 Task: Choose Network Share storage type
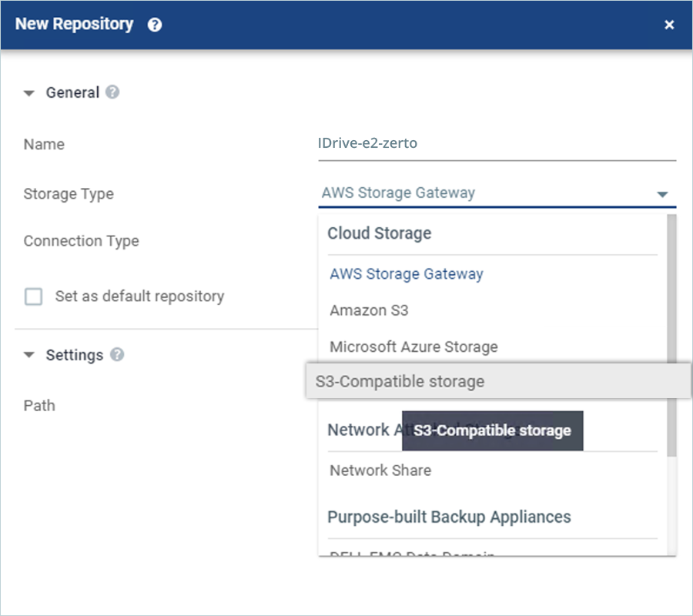point(380,470)
